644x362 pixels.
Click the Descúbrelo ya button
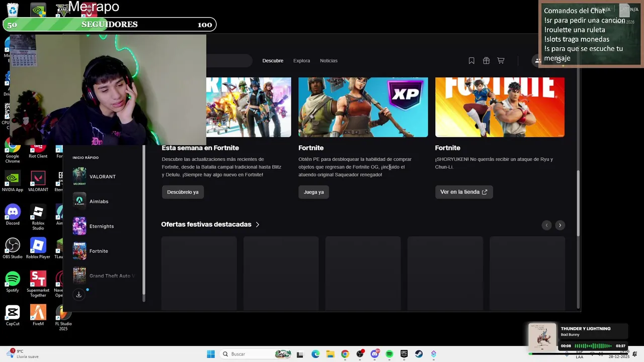click(x=183, y=192)
